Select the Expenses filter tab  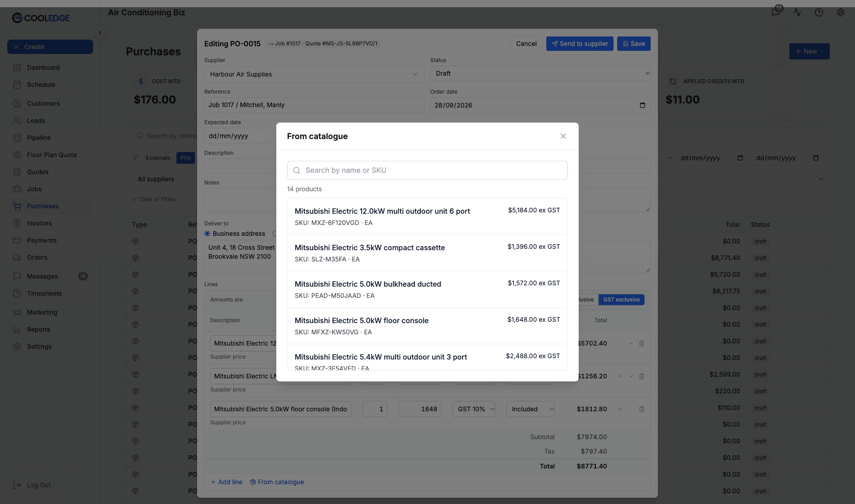158,158
